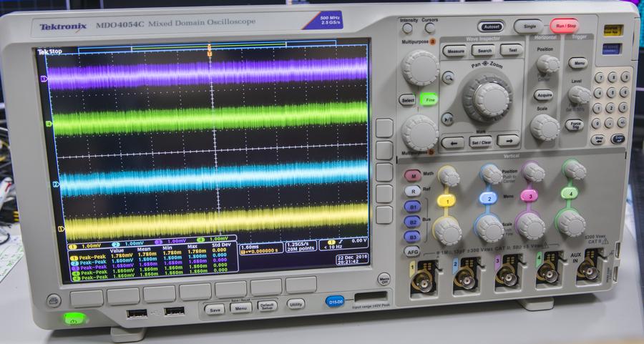Screen dimensions: 644x344
Task: Tap the dark Enter key on keypad
Action: (x=618, y=139)
